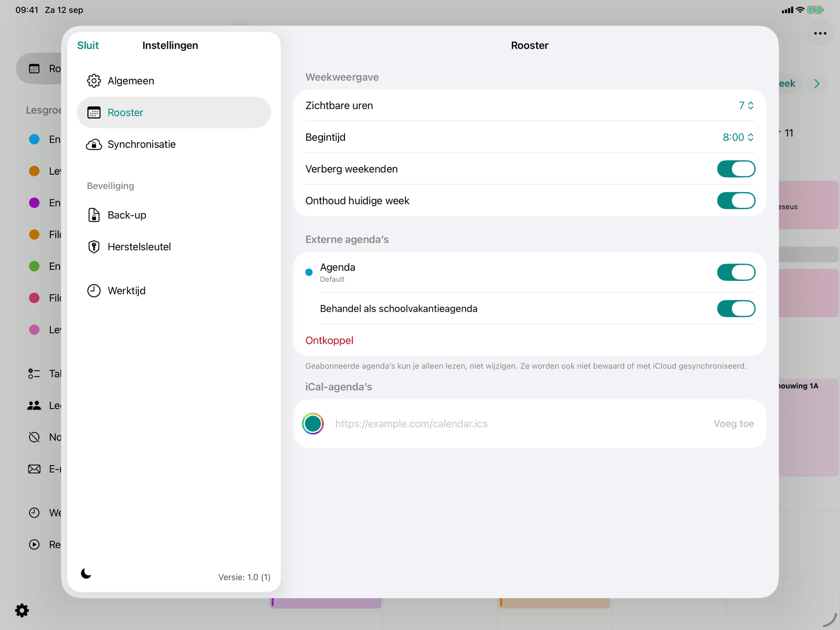Select Rooster settings section

tap(174, 112)
